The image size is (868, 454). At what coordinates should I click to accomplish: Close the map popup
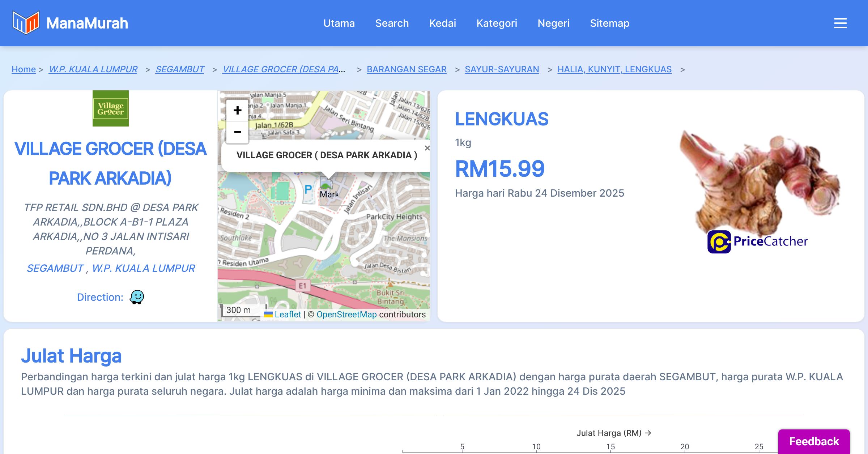(x=427, y=148)
